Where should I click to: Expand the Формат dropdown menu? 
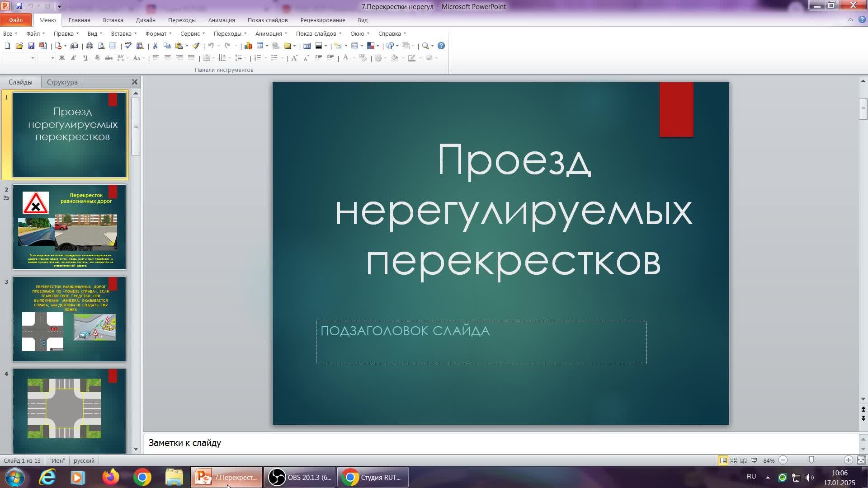[x=158, y=33]
